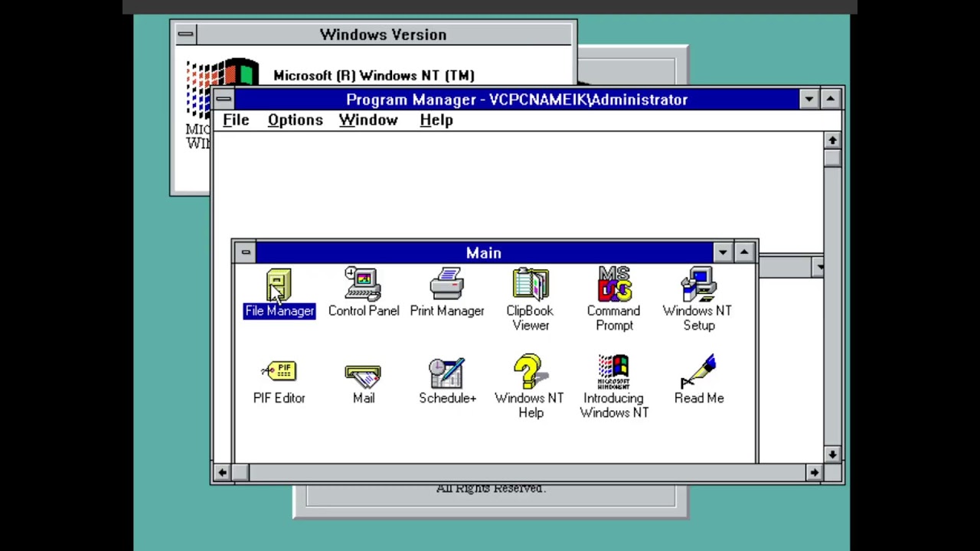Screen dimensions: 980x551
Task: Click the vertical scrollbar down arrow
Action: click(x=832, y=455)
